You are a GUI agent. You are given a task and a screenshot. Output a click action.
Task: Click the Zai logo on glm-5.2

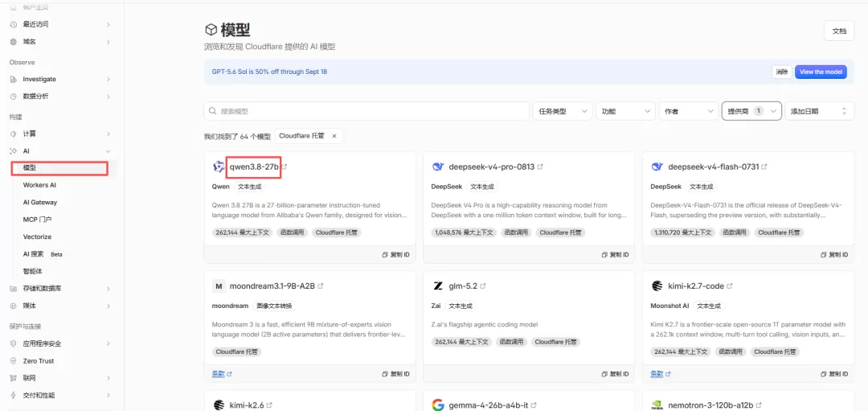click(x=438, y=286)
